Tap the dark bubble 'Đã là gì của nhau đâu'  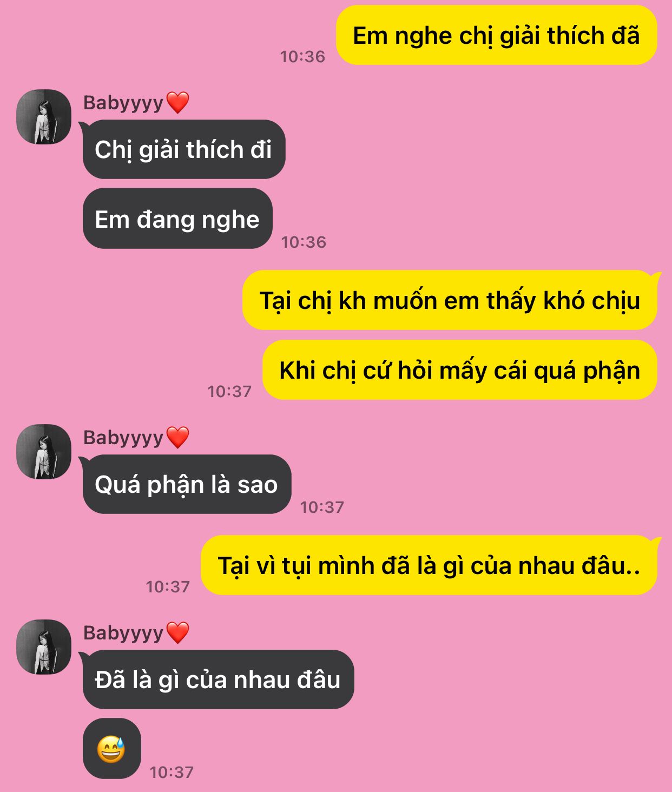click(218, 679)
